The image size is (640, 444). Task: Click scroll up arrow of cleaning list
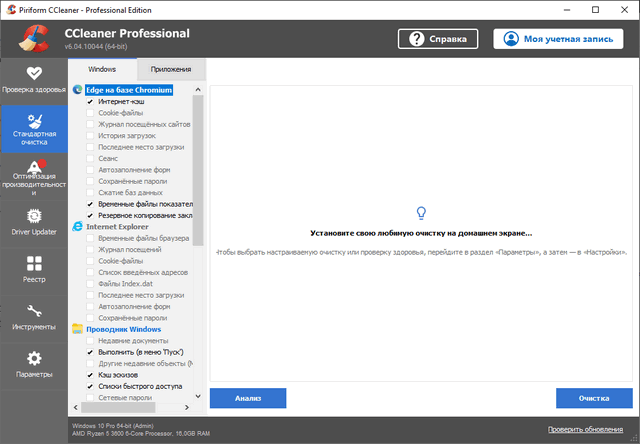(x=198, y=89)
